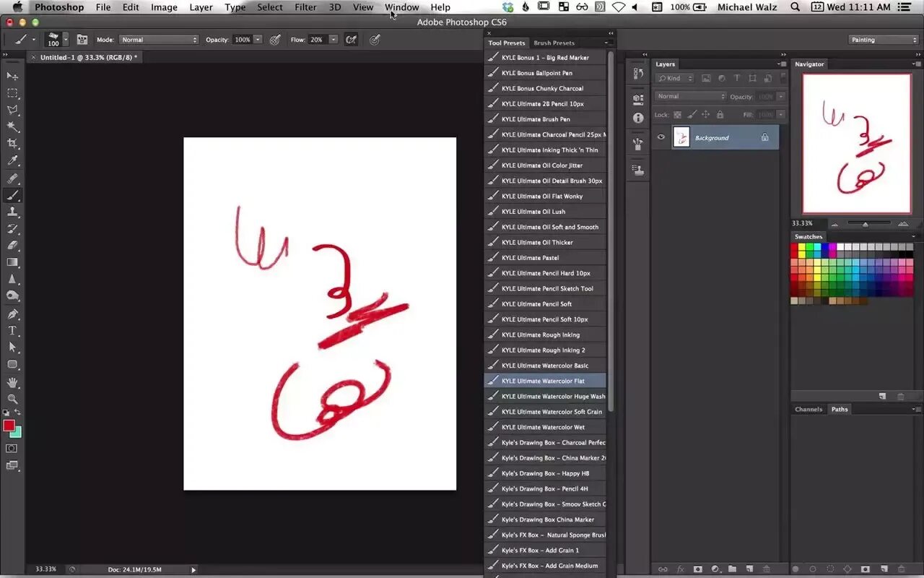Select the Clone Stamp tool
Image resolution: width=924 pixels, height=578 pixels.
coord(12,212)
